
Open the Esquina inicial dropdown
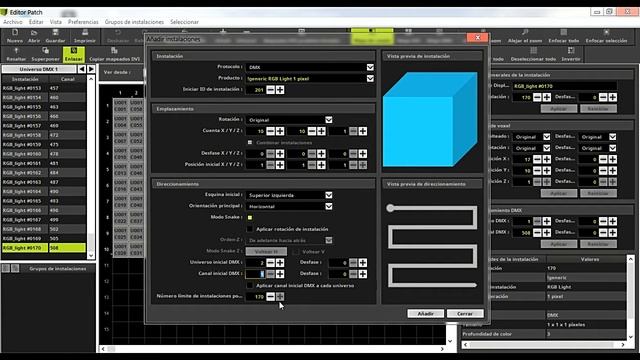[x=329, y=195]
